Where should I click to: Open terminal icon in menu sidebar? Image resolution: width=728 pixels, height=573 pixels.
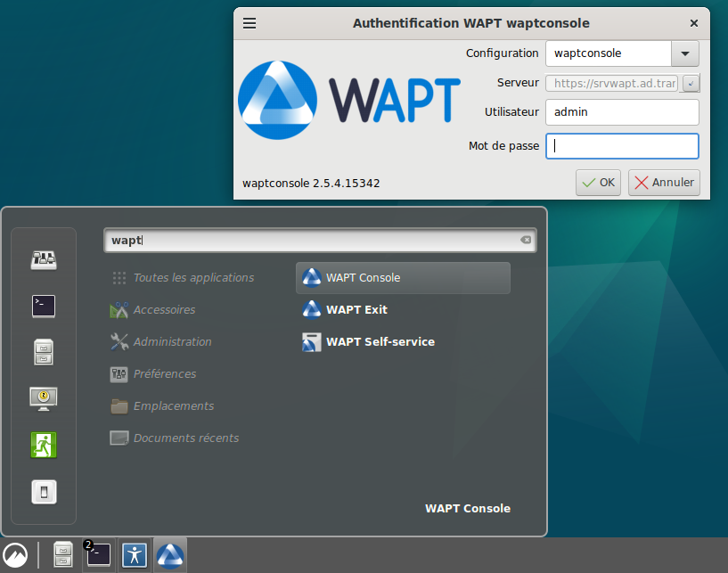[x=44, y=306]
